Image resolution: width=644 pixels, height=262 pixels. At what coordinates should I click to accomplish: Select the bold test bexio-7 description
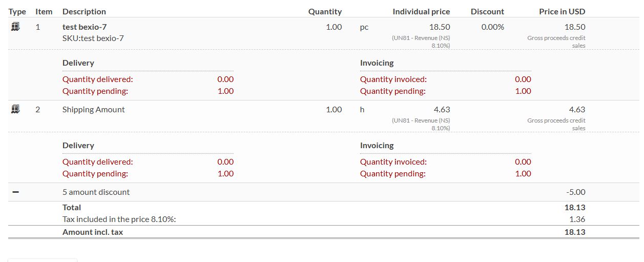[x=85, y=27]
